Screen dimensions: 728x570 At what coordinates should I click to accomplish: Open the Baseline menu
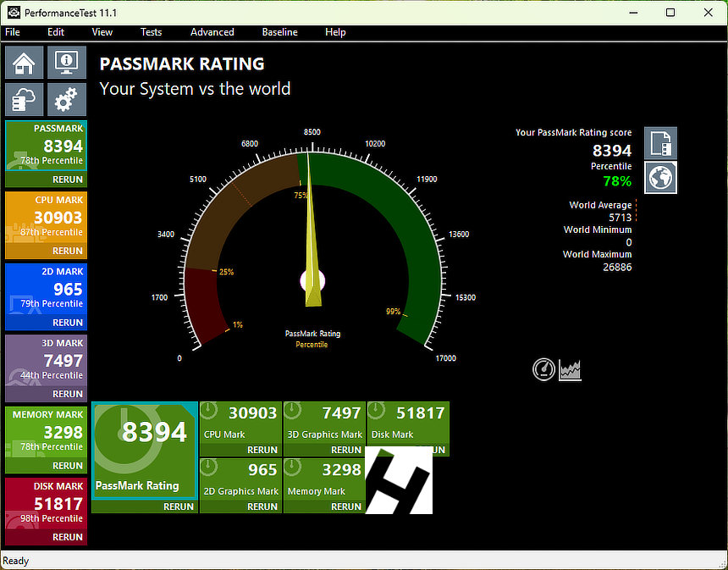pyautogui.click(x=279, y=32)
